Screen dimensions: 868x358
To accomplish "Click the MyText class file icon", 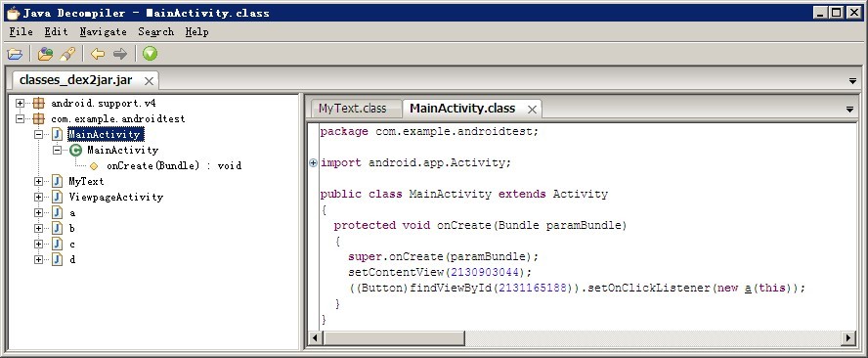I will pyautogui.click(x=57, y=181).
